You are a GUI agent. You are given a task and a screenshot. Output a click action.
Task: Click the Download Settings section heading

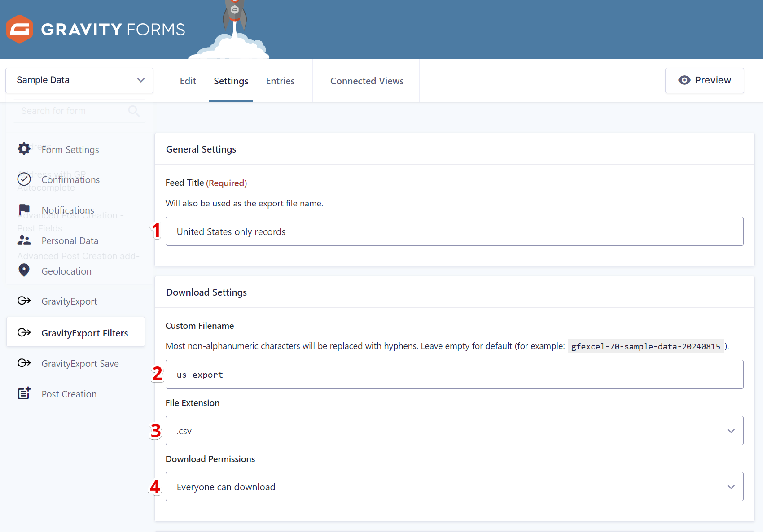(206, 292)
